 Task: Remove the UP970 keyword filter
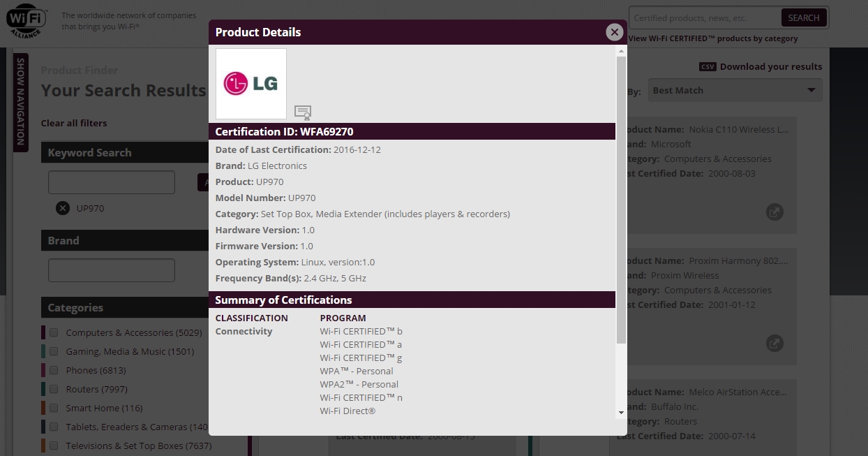(x=63, y=208)
